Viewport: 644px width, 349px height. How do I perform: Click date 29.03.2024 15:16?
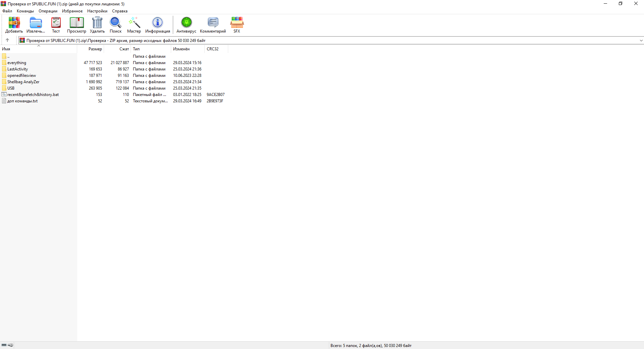point(187,63)
